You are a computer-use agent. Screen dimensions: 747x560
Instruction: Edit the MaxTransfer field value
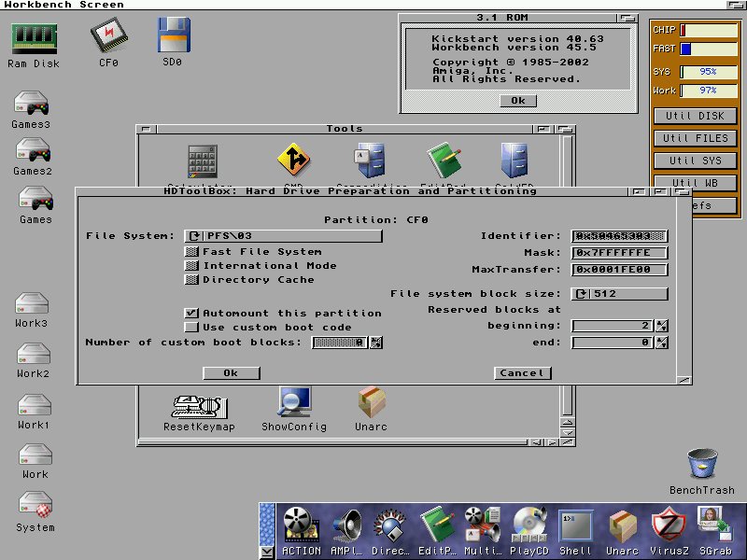(620, 270)
